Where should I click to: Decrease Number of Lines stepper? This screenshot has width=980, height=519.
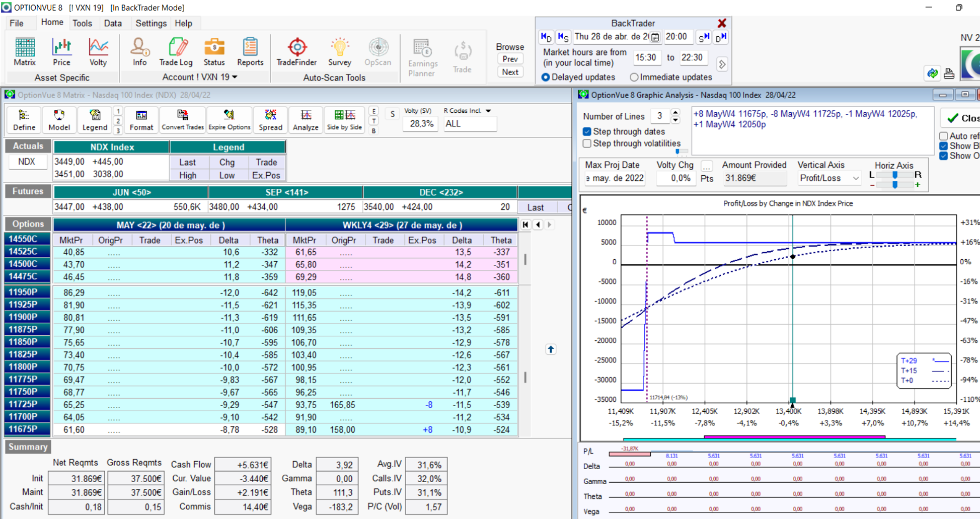(x=675, y=120)
